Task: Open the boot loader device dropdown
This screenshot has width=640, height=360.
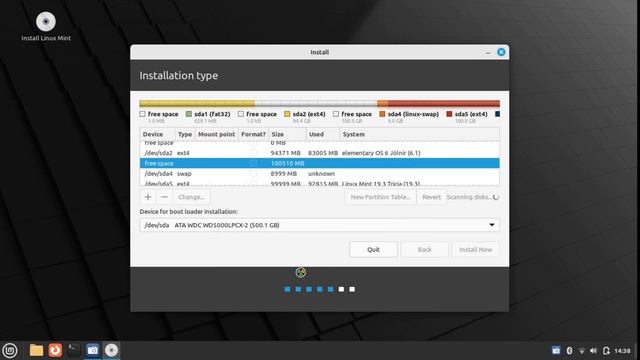Action: pos(320,225)
